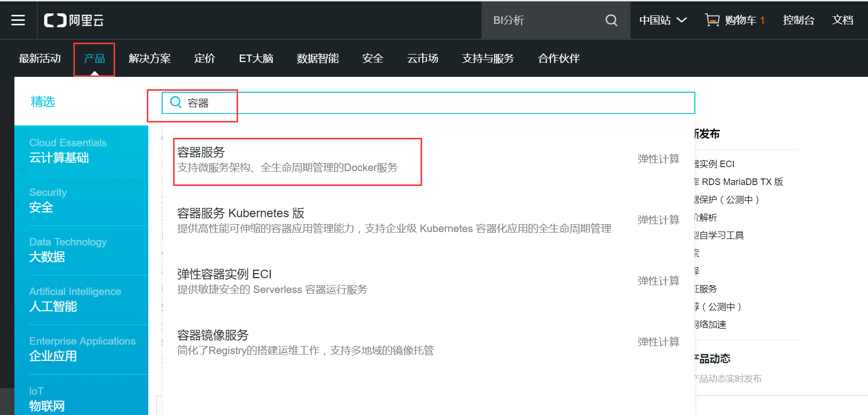
Task: Open the 云市场 menu
Action: pos(423,59)
